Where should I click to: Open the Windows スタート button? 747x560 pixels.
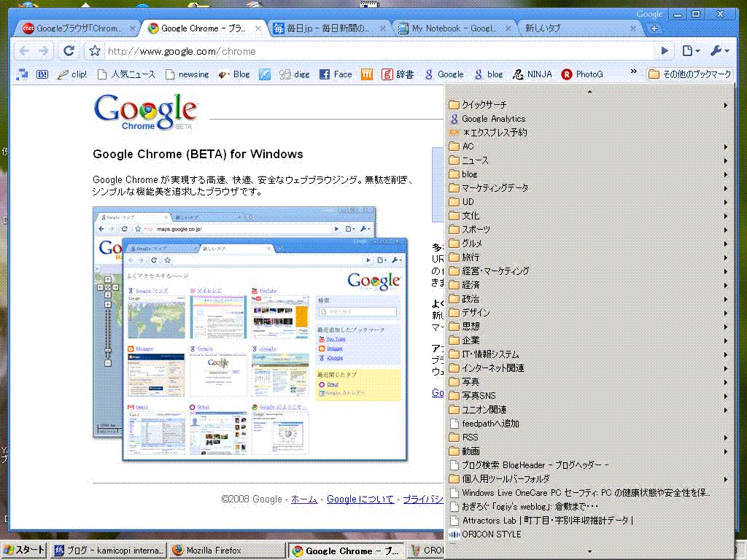tap(24, 550)
